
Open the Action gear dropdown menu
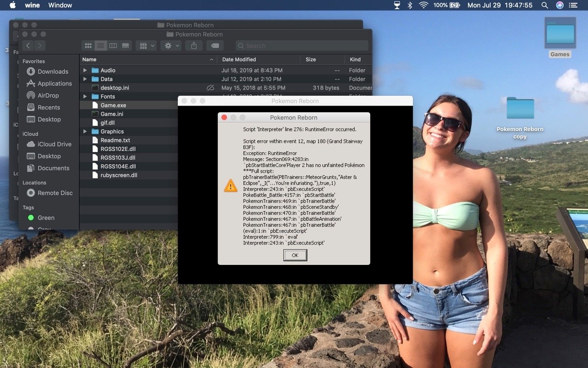pos(171,46)
